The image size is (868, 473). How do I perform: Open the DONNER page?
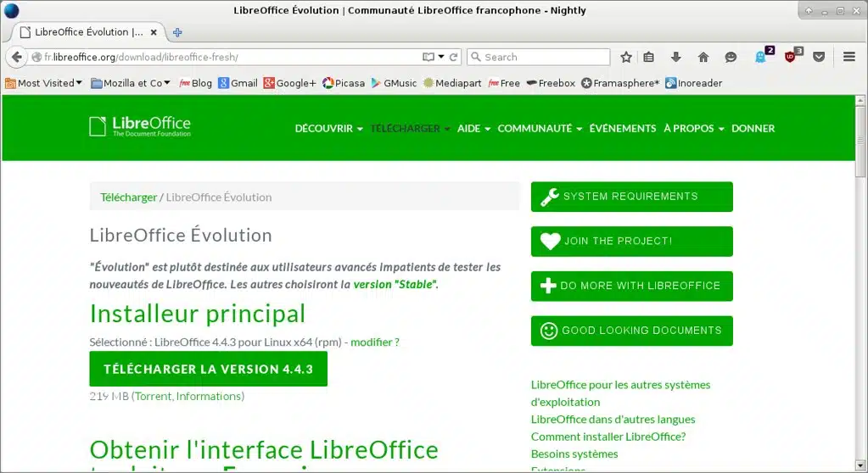[x=753, y=128]
